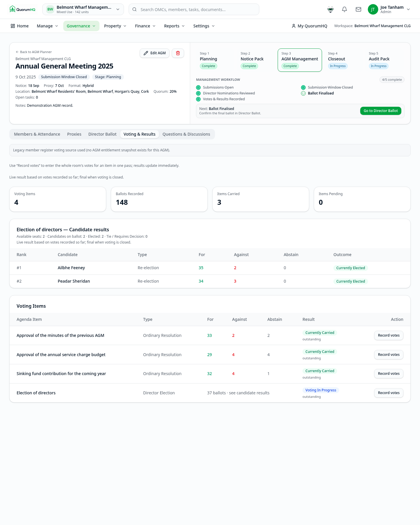Click the Edit AGM button
The width and height of the screenshot is (420, 525).
(x=155, y=53)
